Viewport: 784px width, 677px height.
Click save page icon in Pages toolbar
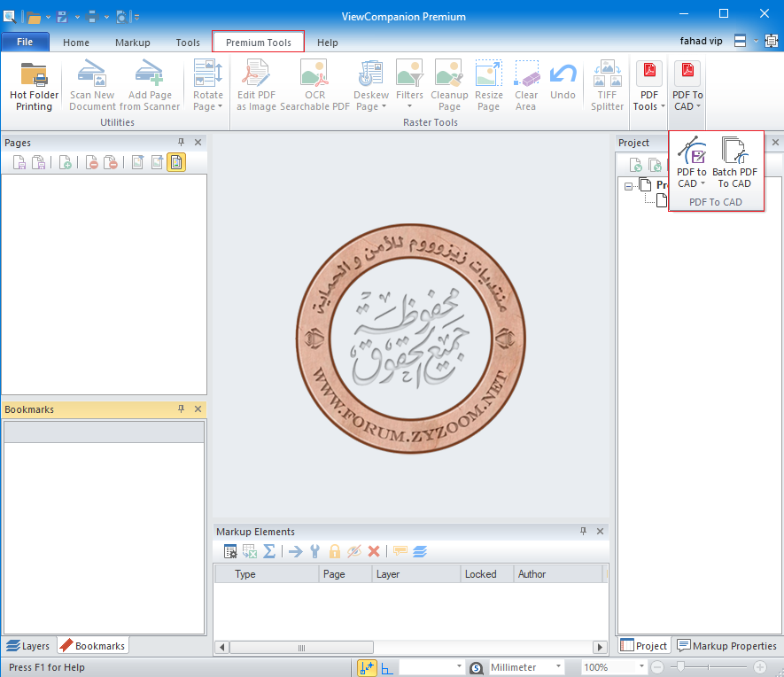[19, 162]
